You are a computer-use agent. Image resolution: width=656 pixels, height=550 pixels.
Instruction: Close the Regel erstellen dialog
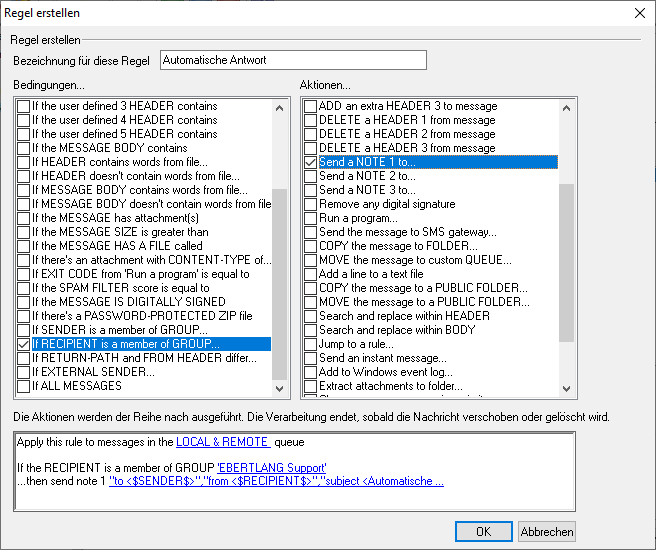[639, 12]
